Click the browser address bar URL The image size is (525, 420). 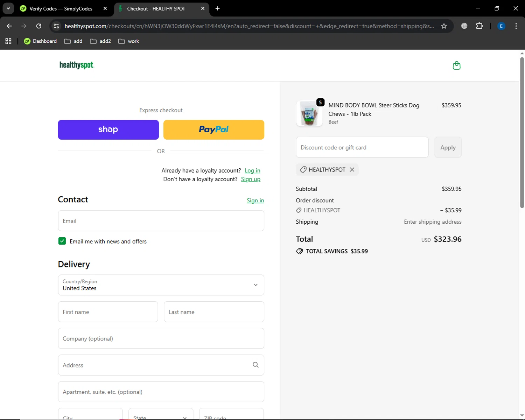(x=249, y=26)
